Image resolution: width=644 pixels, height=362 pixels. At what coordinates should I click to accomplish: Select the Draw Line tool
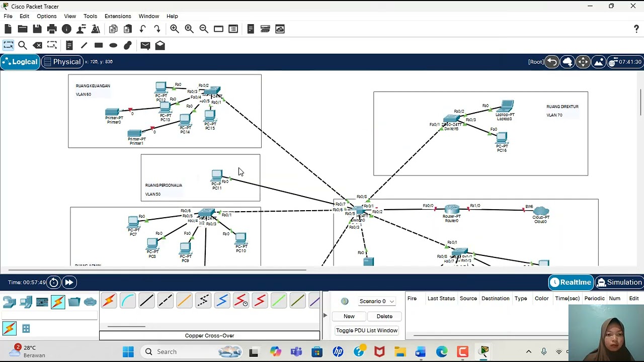click(x=84, y=45)
